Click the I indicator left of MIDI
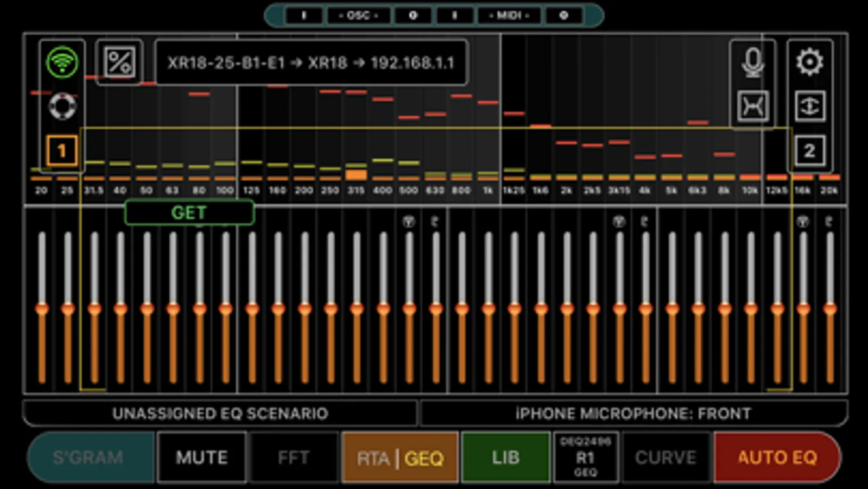 click(x=455, y=15)
